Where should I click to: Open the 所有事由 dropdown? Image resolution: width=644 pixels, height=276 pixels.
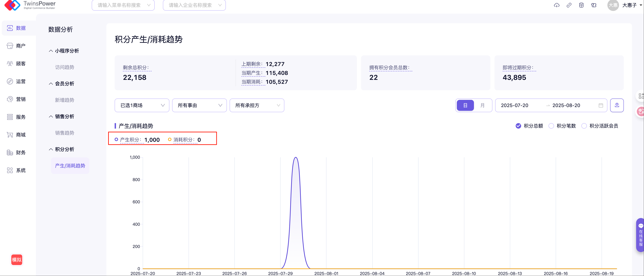point(199,105)
